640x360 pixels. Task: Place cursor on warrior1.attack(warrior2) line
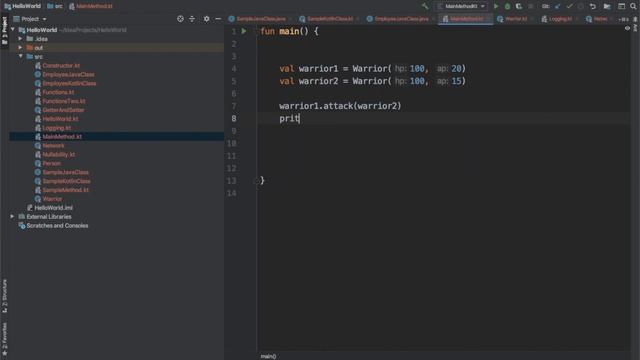(340, 106)
